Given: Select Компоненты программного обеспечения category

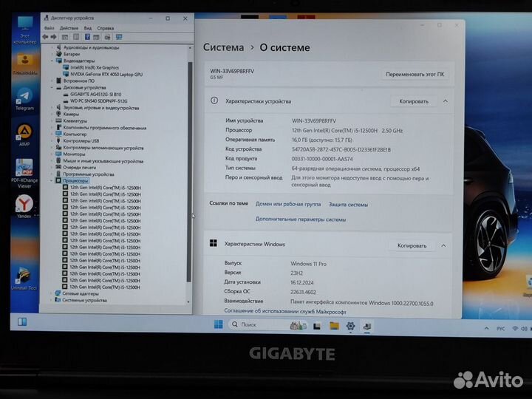Looking at the screenshot, I should tap(105, 128).
